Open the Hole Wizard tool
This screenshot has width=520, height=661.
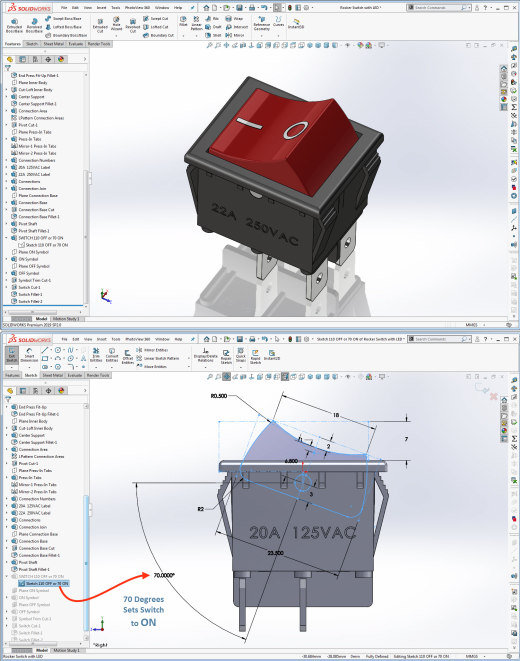point(116,24)
